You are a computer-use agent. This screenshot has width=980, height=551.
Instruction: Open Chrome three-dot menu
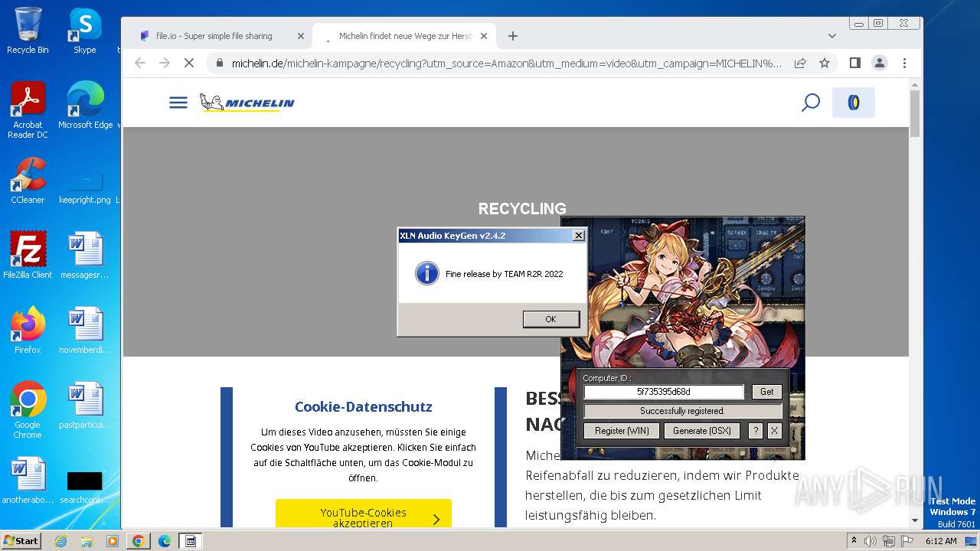[x=904, y=63]
